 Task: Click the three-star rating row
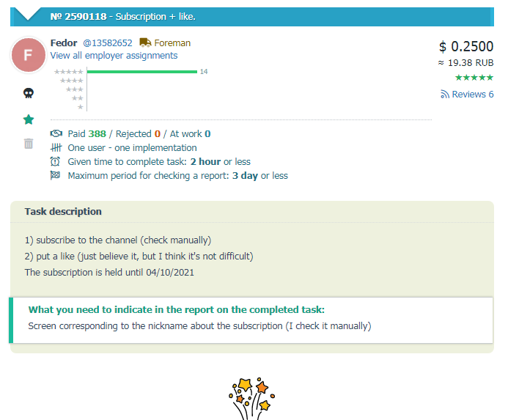coord(75,89)
